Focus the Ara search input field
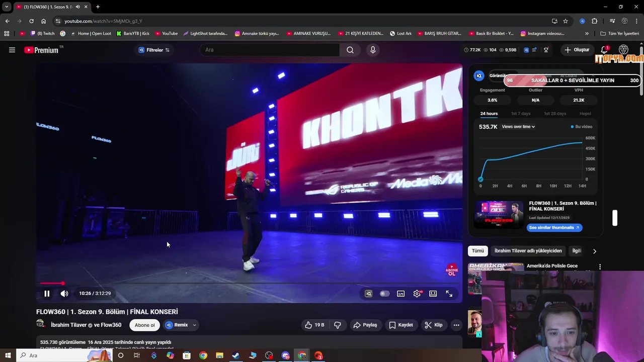This screenshot has width=644, height=362. [270, 50]
